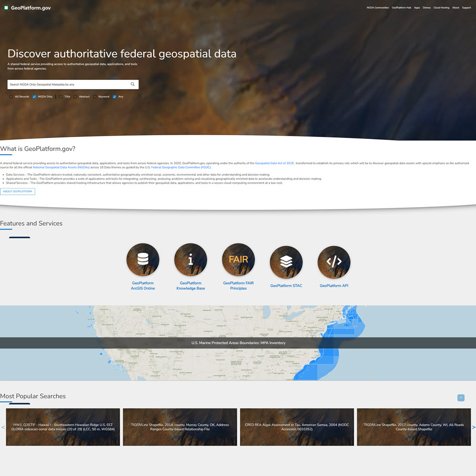The height and width of the screenshot is (476, 476).
Task: Open the GeoPlatform API code icon
Action: click(334, 262)
